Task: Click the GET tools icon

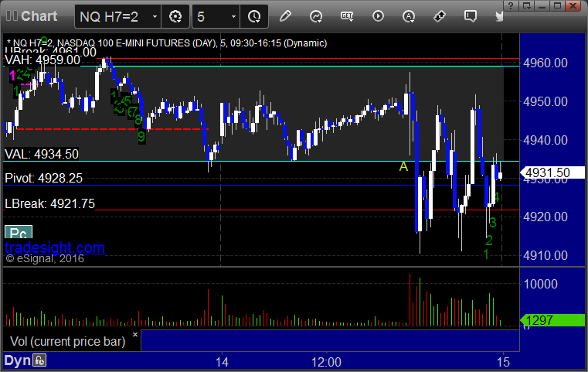Action: [x=347, y=16]
